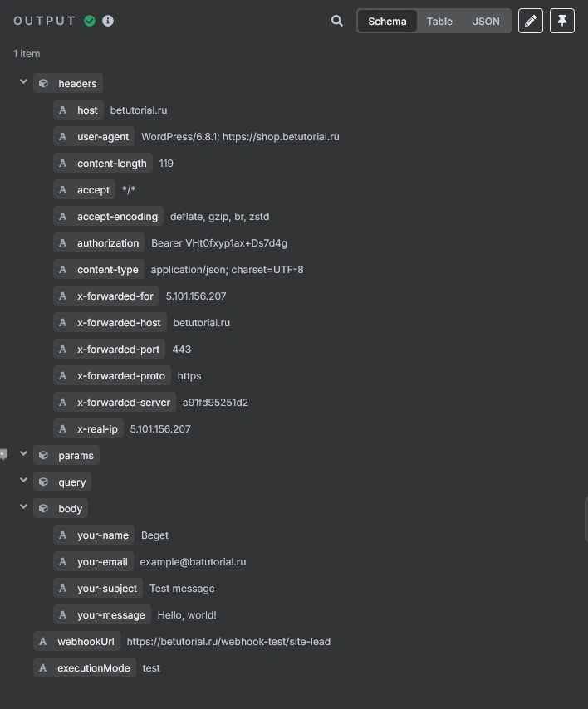
Task: Click the string type icon beside webhookUrl
Action: point(42,641)
